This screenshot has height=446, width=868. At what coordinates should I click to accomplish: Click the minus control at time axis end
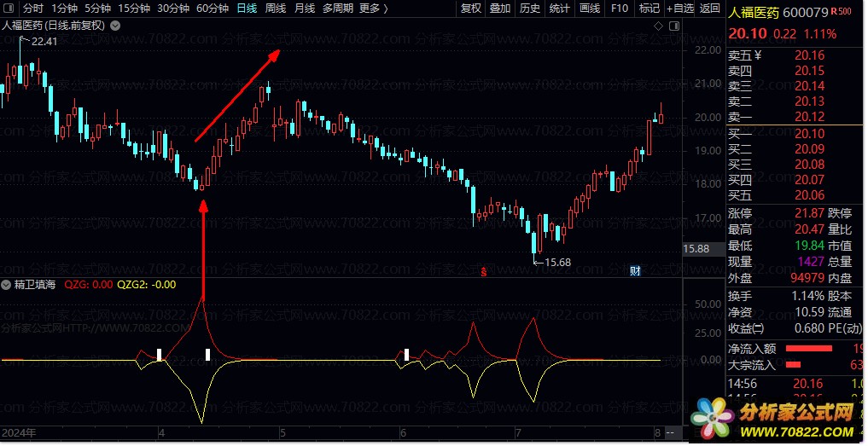[x=670, y=433]
